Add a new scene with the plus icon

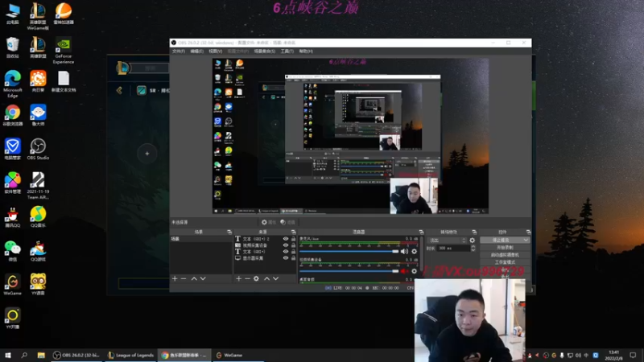pos(175,278)
